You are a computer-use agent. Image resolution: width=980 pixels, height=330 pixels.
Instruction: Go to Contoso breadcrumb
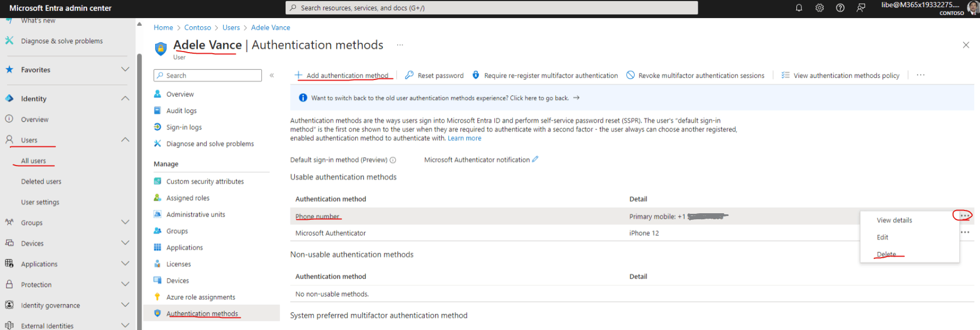click(197, 27)
